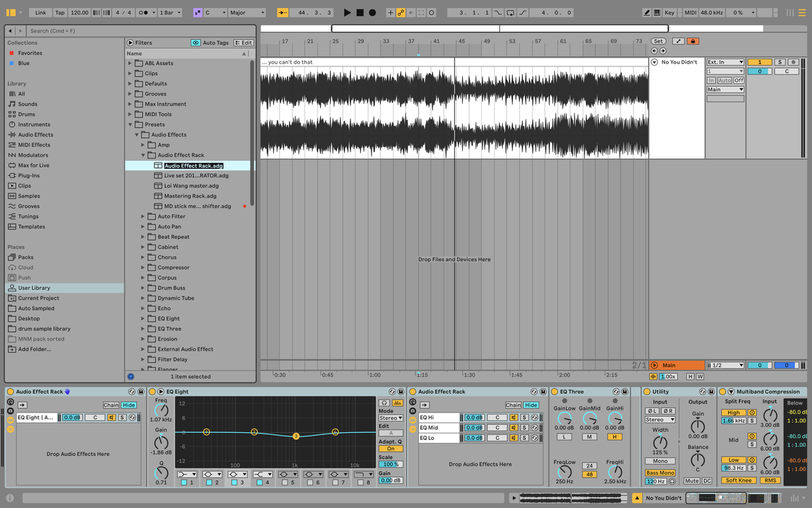Solo the EQ Hi chain in the rack

coord(524,417)
